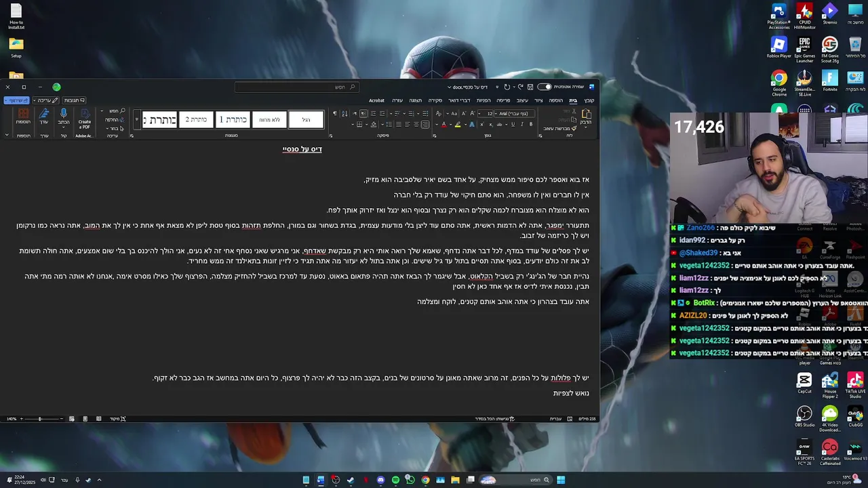Apply the No Spacing (ללא מרווח) style
The image size is (868, 488).
(x=269, y=120)
